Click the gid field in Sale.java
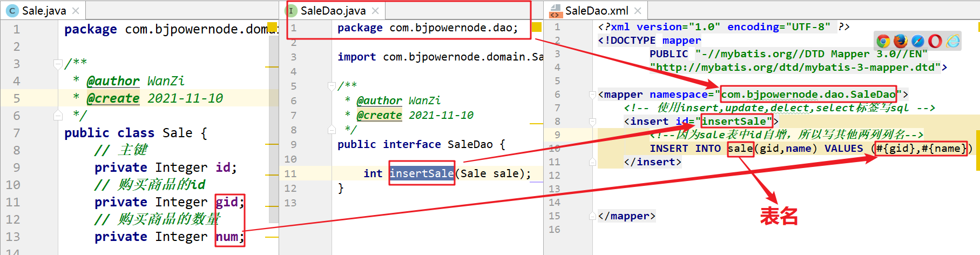The image size is (980, 255). [x=227, y=202]
